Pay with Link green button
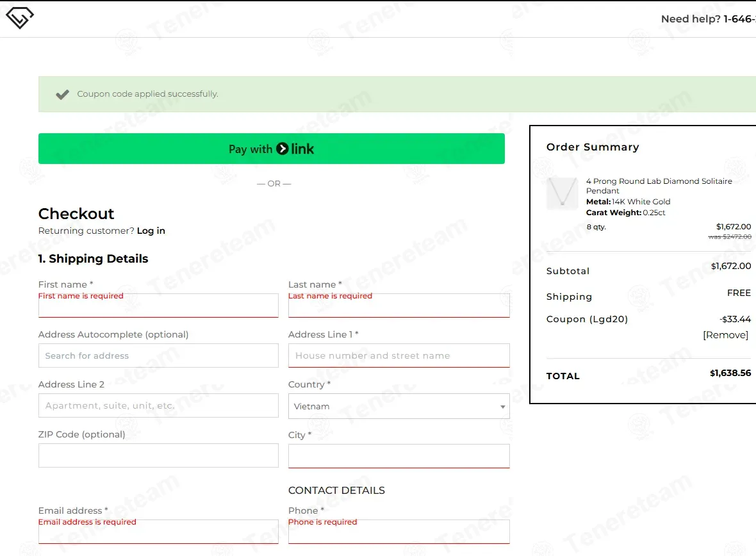The height and width of the screenshot is (556, 756). [x=272, y=149]
